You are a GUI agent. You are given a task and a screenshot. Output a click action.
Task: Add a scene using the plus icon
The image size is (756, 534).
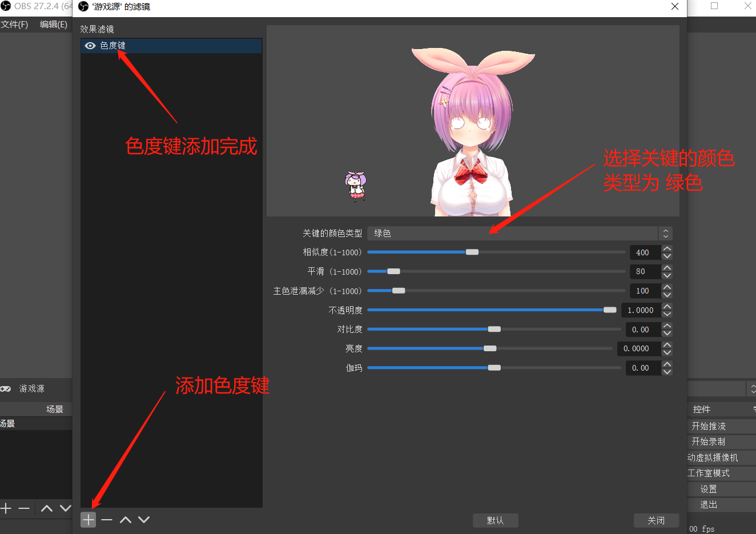point(6,508)
